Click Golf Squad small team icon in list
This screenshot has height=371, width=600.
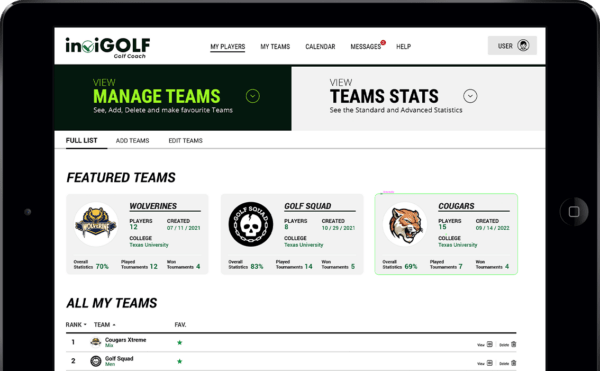click(95, 361)
